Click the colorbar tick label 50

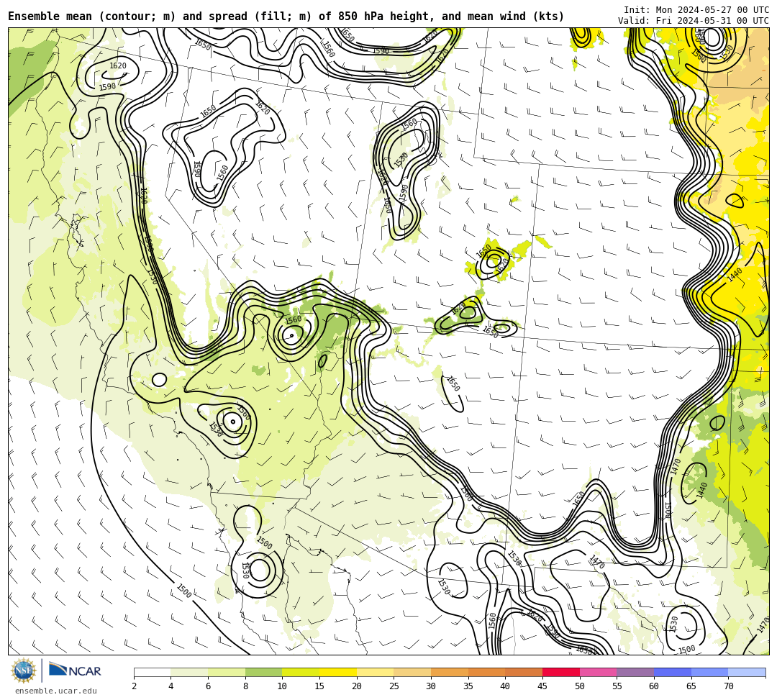(580, 686)
